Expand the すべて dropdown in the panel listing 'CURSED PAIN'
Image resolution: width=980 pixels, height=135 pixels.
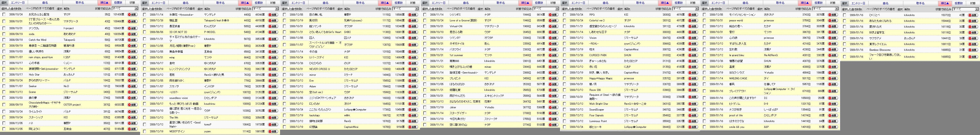[x=686, y=8]
